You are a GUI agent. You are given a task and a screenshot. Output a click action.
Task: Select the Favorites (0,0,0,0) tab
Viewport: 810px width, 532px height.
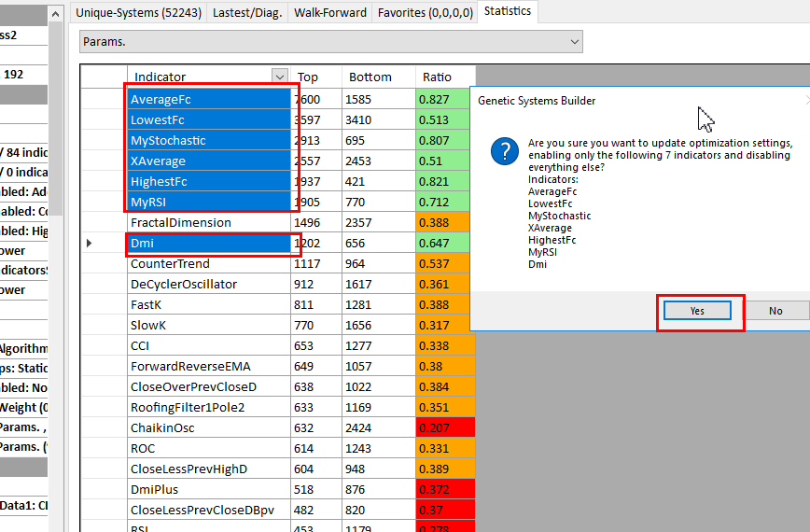pos(425,12)
